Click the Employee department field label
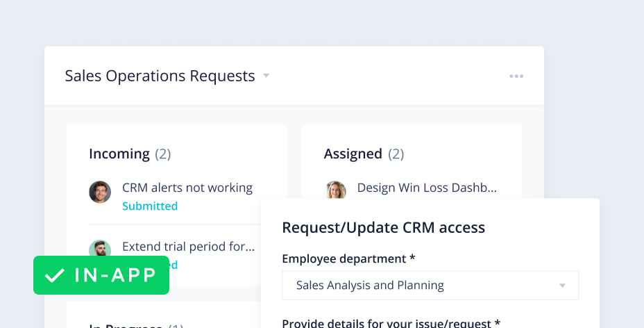Viewport: 644px width, 328px height. coord(348,259)
